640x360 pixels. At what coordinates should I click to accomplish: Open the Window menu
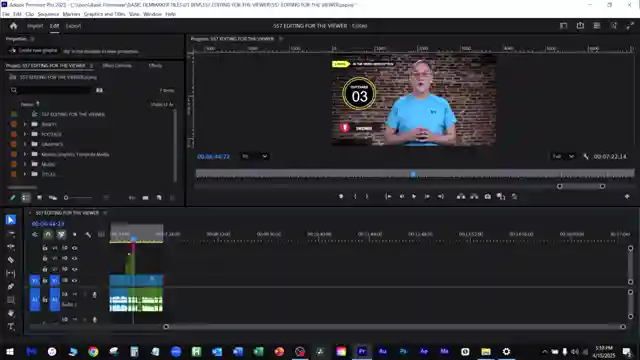tap(152, 14)
